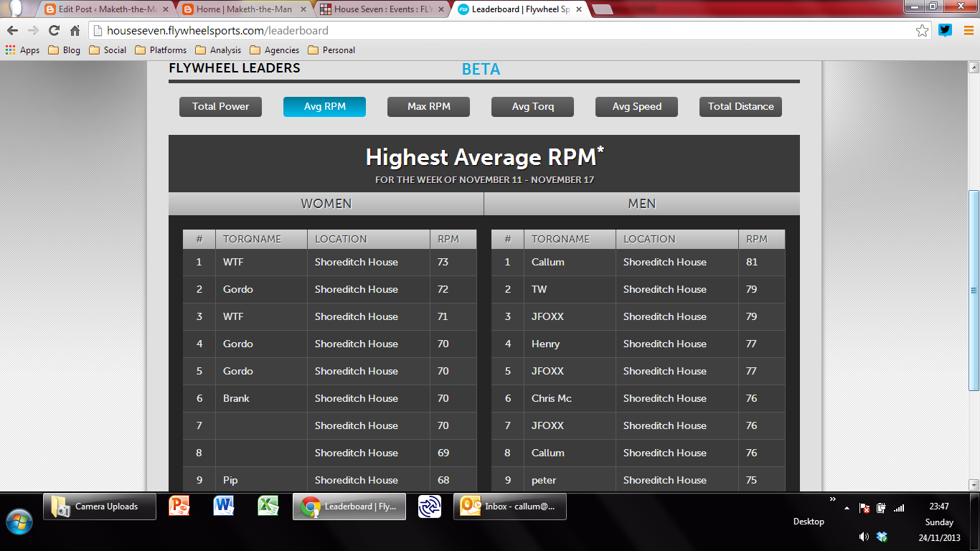Screen dimensions: 980x551
Task: Open a new browser tab
Action: coord(603,9)
